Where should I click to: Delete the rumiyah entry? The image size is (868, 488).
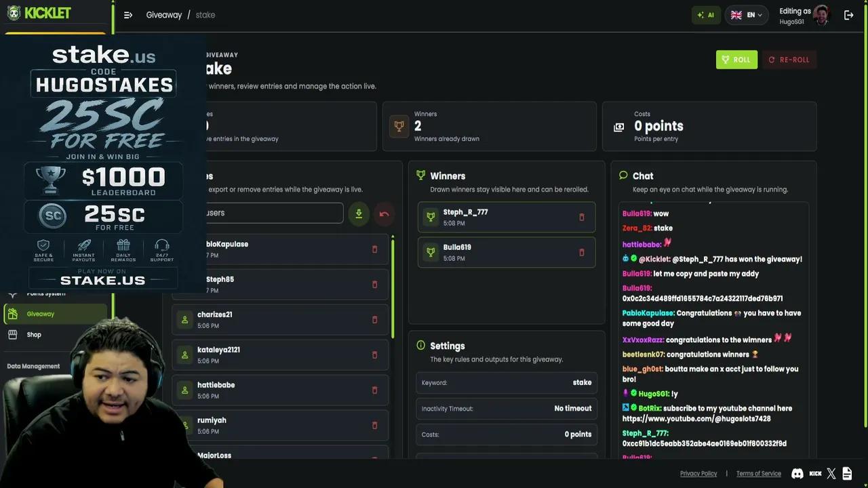click(x=374, y=426)
